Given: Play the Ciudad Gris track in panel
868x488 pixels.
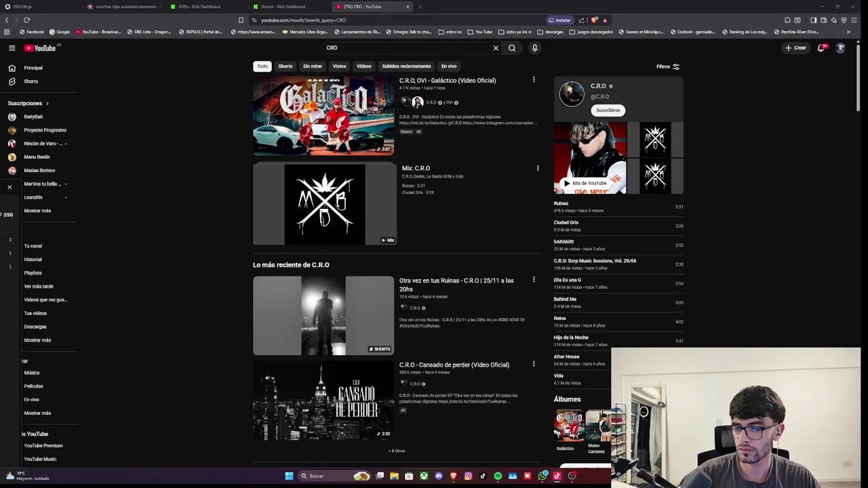Looking at the screenshot, I should pos(618,226).
